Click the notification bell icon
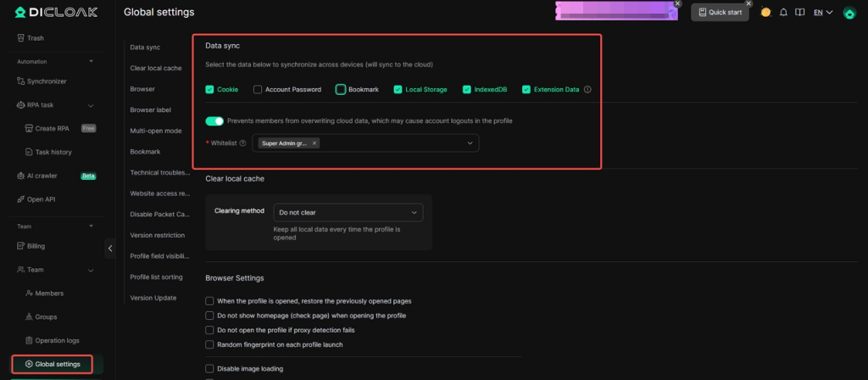Image resolution: width=868 pixels, height=380 pixels. pos(783,13)
